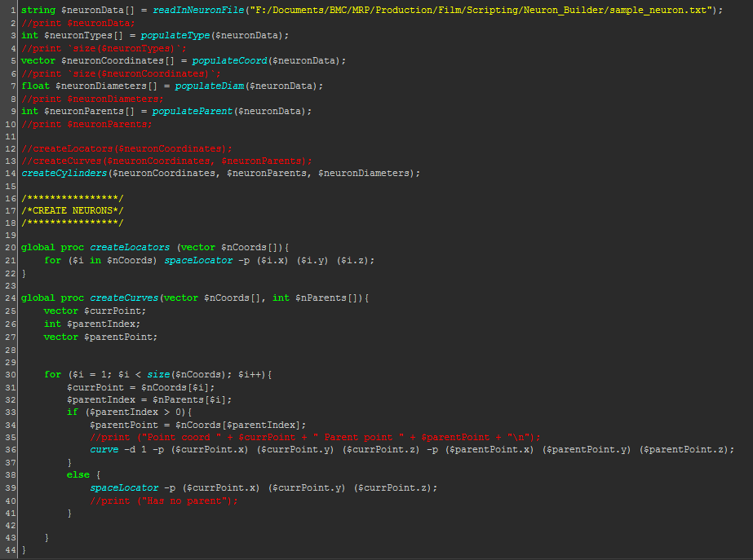Click the populateParent function name
753x560 pixels.
[193, 112]
